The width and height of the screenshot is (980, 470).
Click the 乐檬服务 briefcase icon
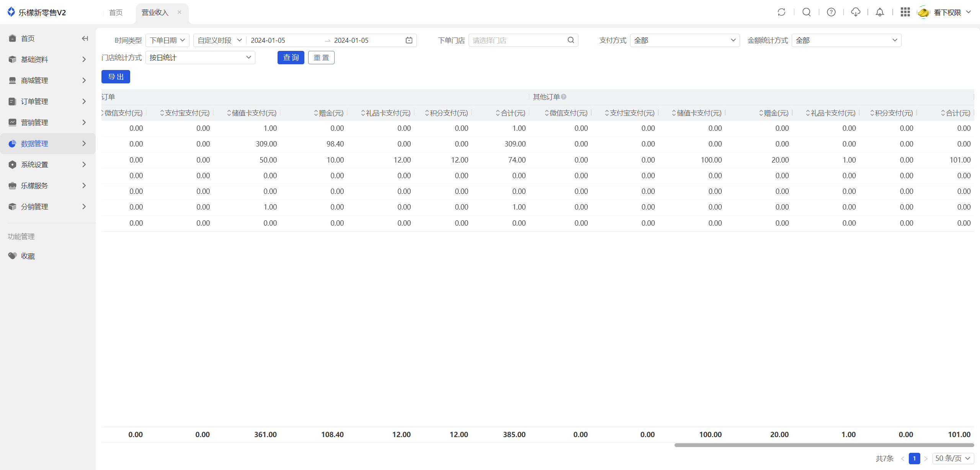tap(12, 185)
